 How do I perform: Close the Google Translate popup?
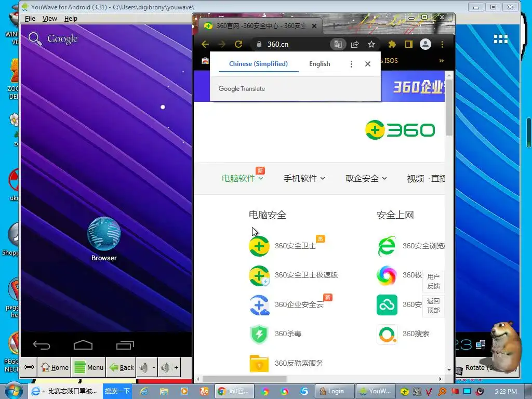(368, 64)
